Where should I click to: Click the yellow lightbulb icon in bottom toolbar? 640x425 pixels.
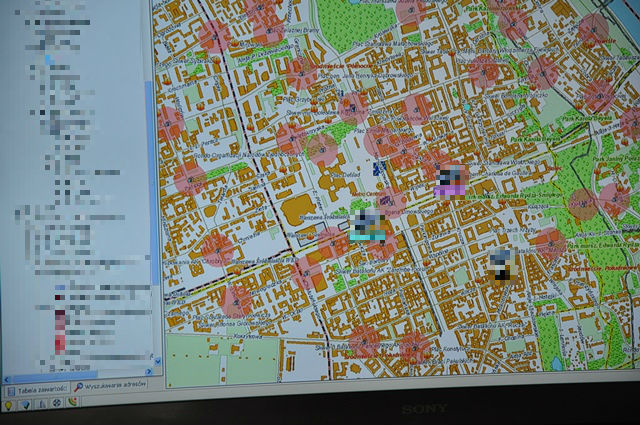[7, 405]
